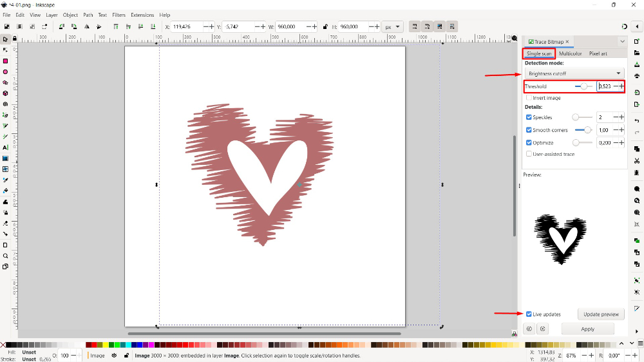This screenshot has height=362, width=644.
Task: Select the Selector arrow tool
Action: (5, 39)
